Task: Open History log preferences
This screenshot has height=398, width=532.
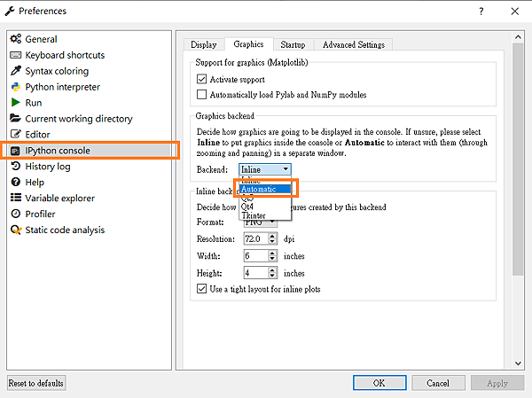Action: [48, 167]
